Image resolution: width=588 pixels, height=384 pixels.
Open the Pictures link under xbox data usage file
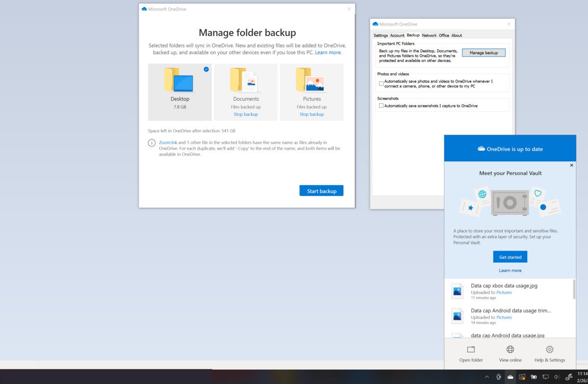point(504,292)
